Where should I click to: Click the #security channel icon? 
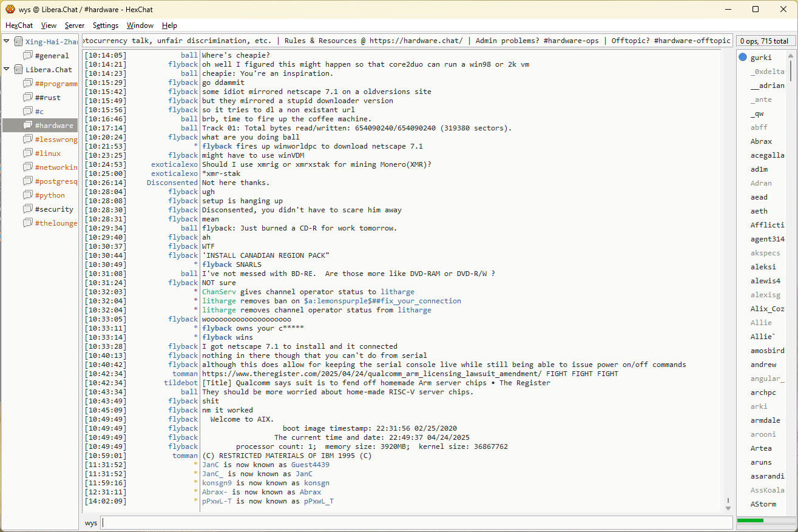28,209
